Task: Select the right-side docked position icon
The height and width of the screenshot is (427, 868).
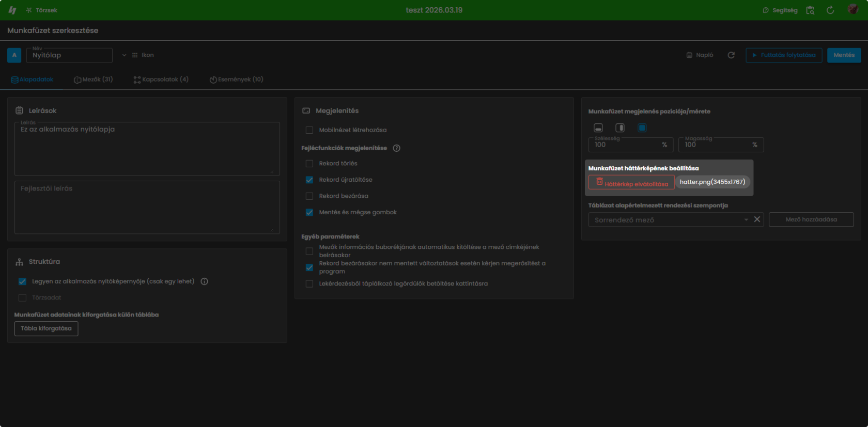Action: click(x=620, y=128)
